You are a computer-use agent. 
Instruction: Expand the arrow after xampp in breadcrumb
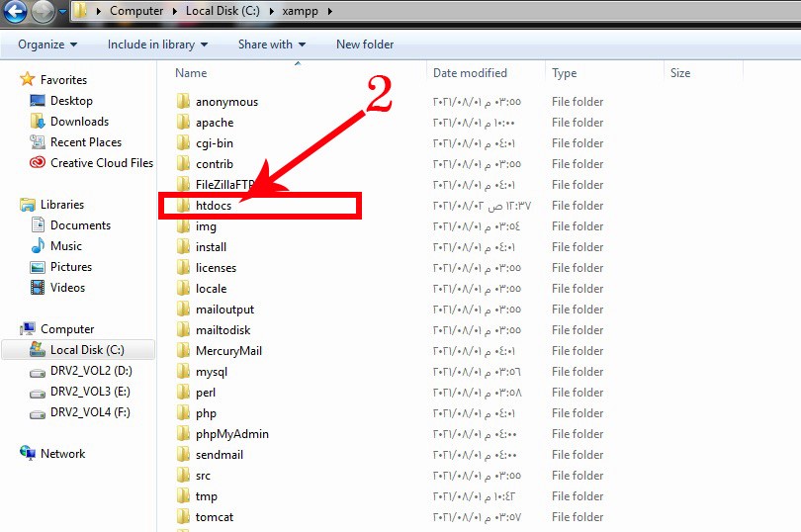click(x=330, y=11)
